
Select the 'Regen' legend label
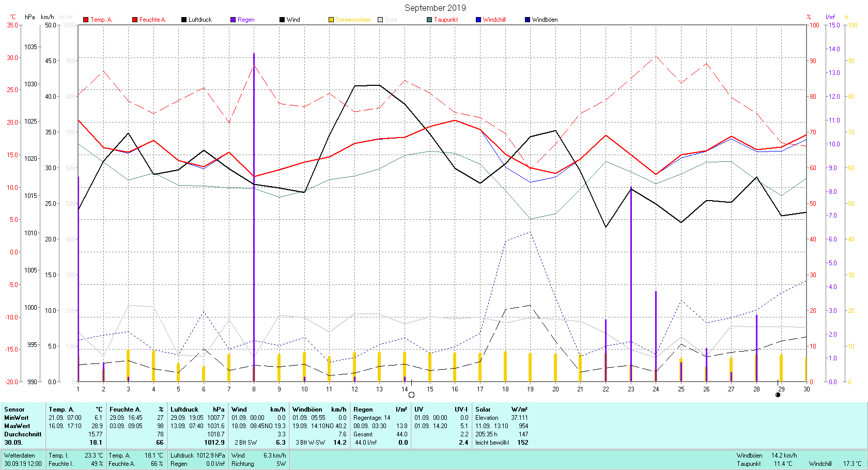tap(246, 20)
